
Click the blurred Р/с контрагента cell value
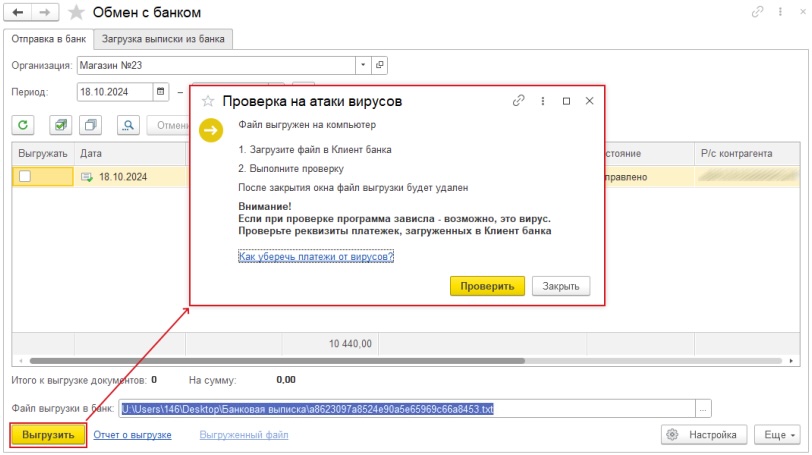point(747,177)
